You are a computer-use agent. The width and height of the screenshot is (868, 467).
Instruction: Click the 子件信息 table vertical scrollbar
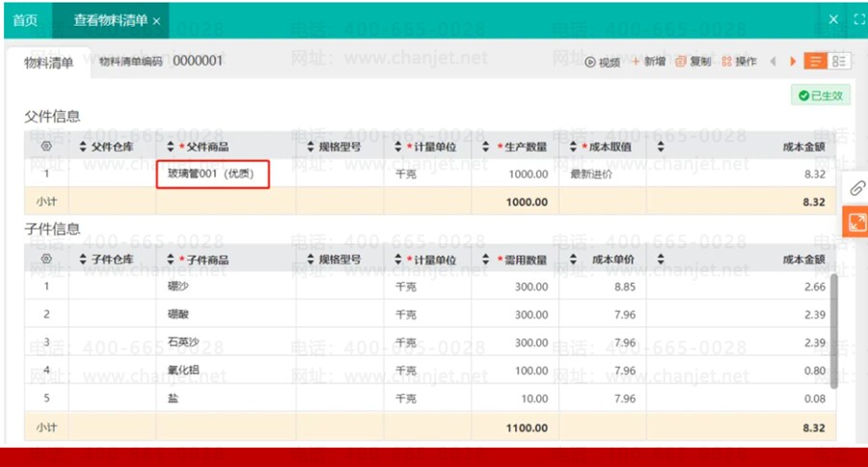833,331
